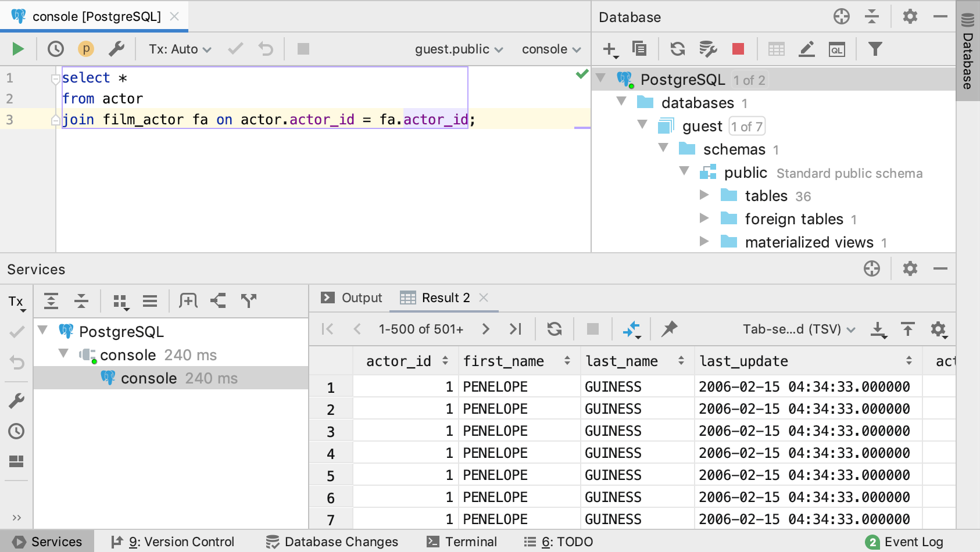Jump to query console QL icon
980x552 pixels.
[x=837, y=49]
